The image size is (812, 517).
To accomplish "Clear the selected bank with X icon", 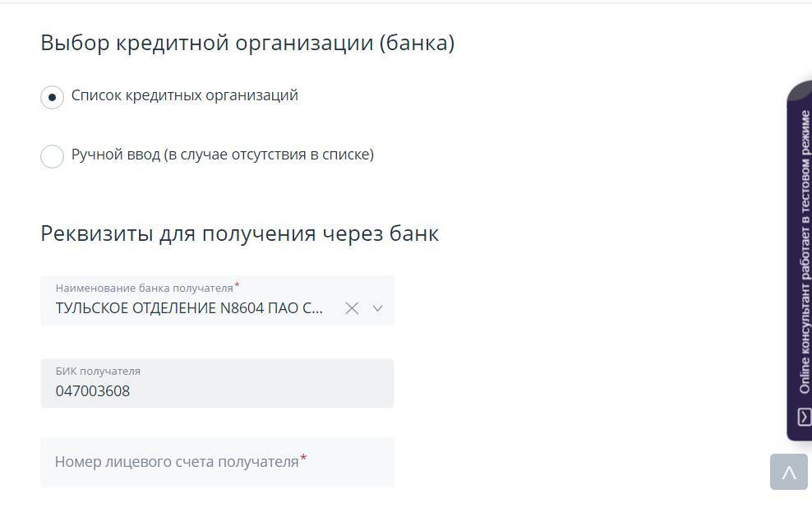I will click(x=352, y=308).
